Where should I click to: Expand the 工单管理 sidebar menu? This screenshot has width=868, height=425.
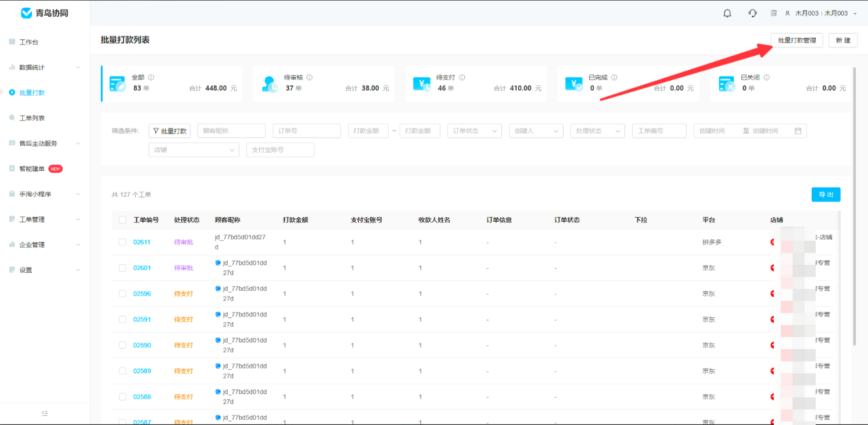[x=78, y=219]
